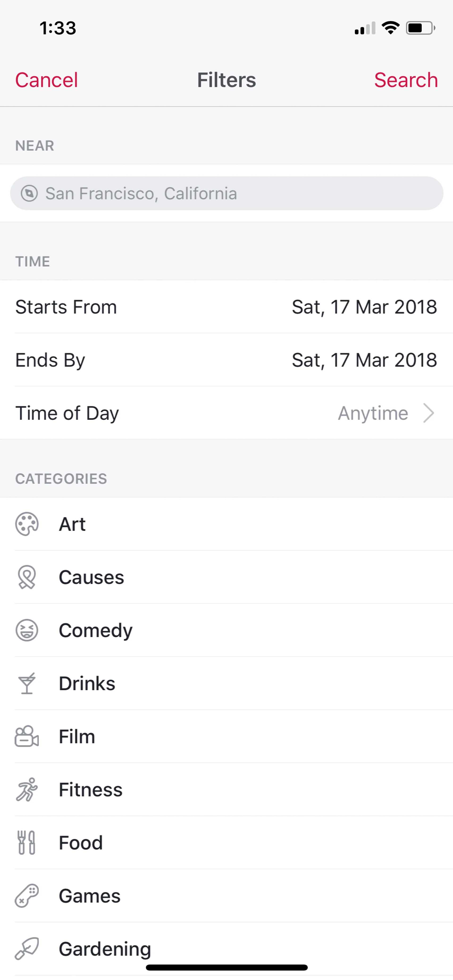The height and width of the screenshot is (980, 453).
Task: Tap the Gardening trowel icon
Action: (27, 949)
